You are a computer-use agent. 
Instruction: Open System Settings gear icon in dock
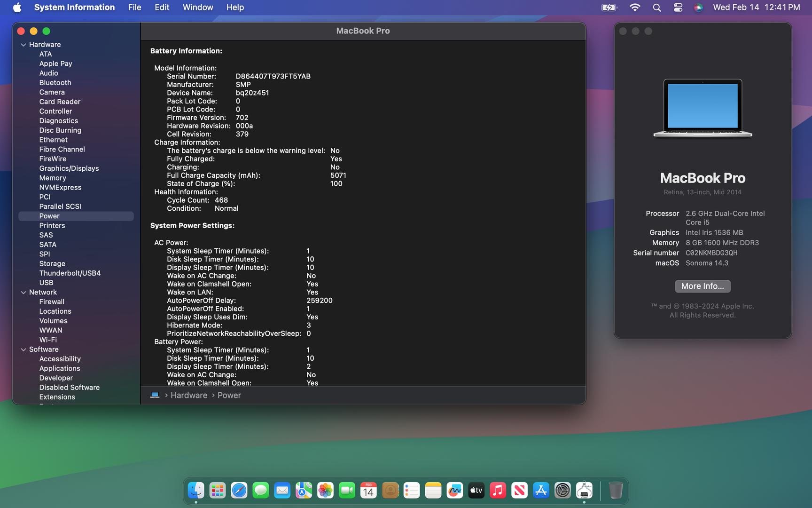coord(562,491)
